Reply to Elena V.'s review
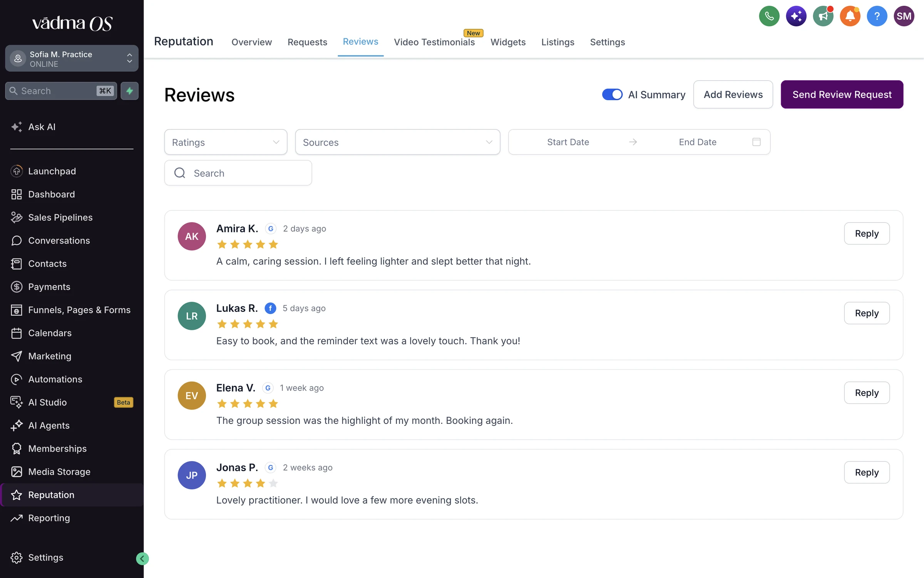924x578 pixels. point(867,393)
